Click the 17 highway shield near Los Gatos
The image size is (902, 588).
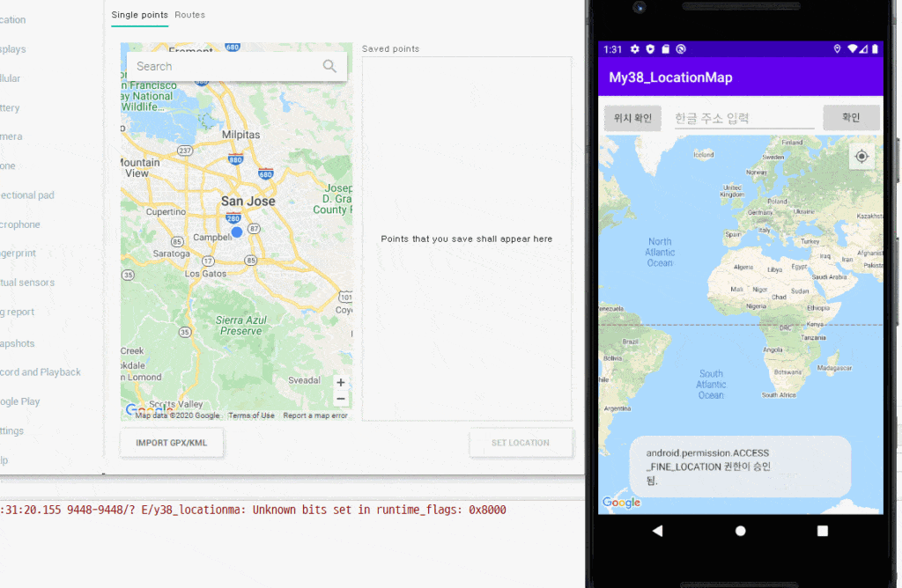pos(208,261)
